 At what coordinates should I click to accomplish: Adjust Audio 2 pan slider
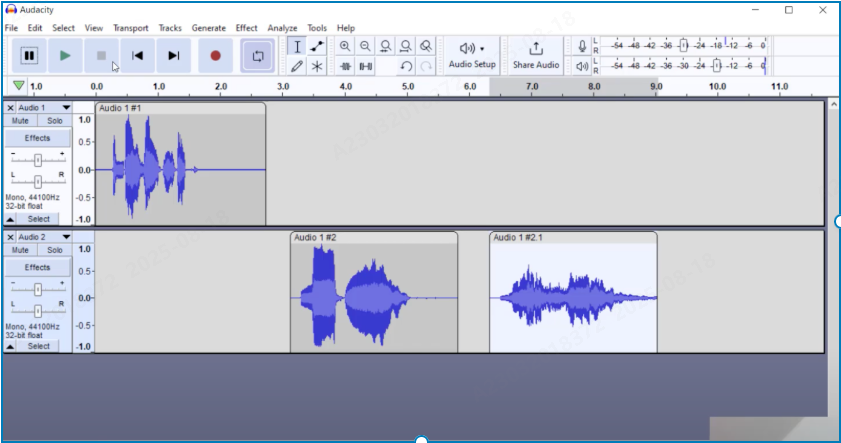(x=38, y=311)
